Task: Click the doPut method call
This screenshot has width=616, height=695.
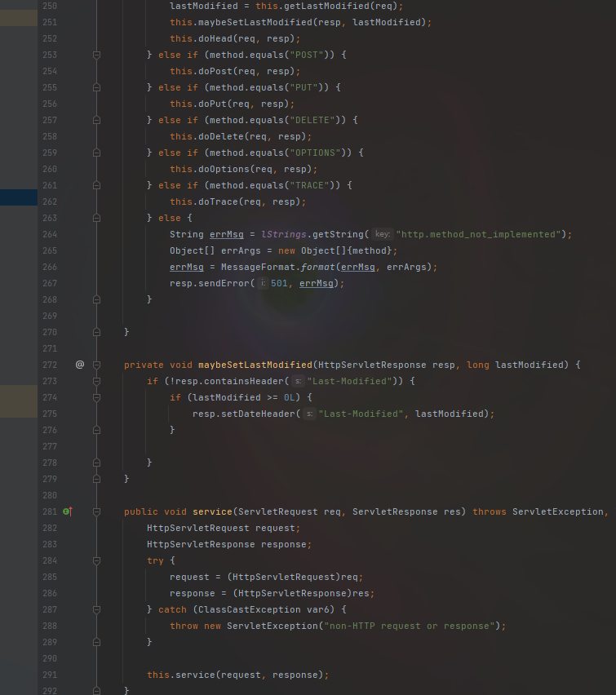Action: pyautogui.click(x=212, y=104)
